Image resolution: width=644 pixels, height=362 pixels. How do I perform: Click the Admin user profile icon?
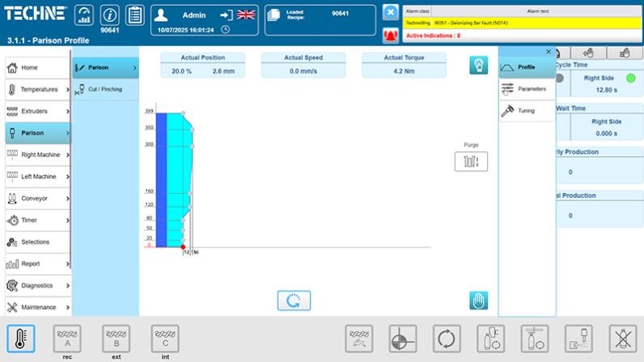[161, 15]
